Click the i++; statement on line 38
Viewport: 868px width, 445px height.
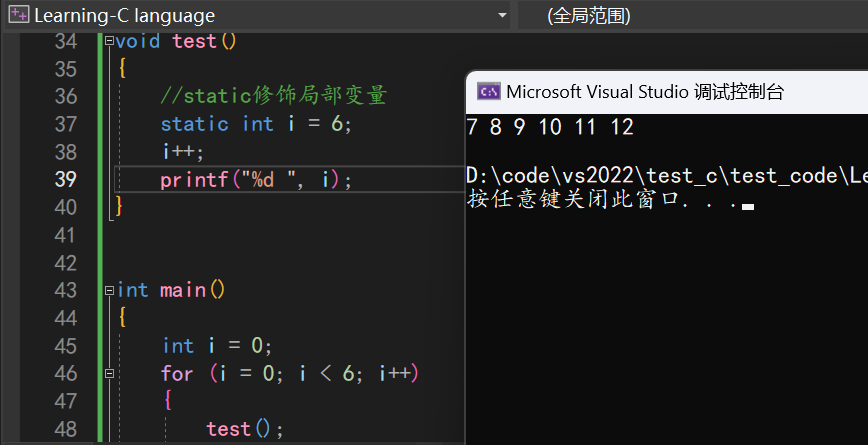(x=183, y=152)
